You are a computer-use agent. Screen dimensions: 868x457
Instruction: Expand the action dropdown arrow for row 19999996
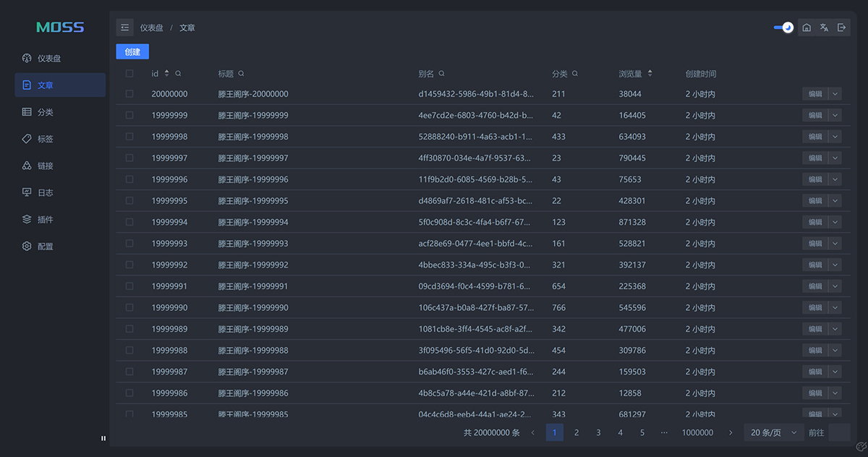(835, 179)
